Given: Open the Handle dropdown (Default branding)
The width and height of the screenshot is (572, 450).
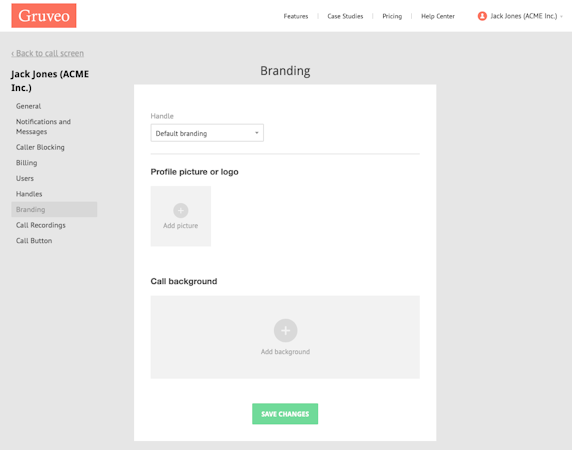Looking at the screenshot, I should point(207,133).
